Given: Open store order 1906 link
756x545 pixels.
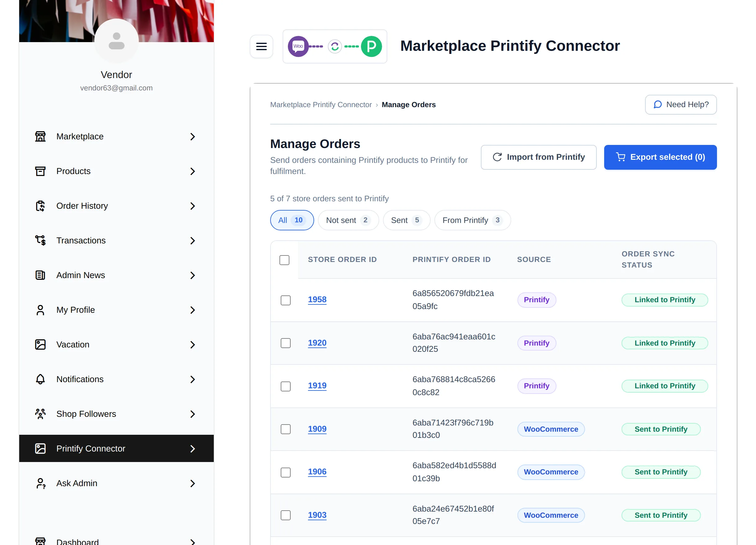Looking at the screenshot, I should 317,471.
